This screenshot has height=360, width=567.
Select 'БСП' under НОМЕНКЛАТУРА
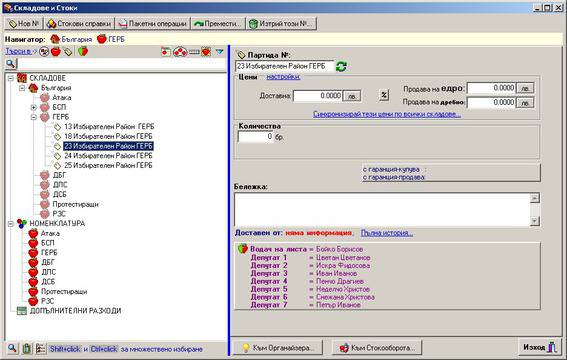[48, 243]
